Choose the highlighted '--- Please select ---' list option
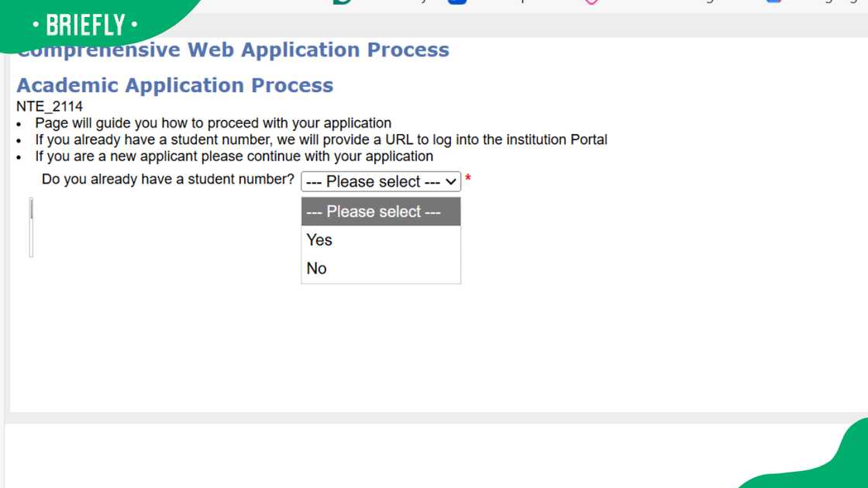The width and height of the screenshot is (868, 488). tap(381, 211)
